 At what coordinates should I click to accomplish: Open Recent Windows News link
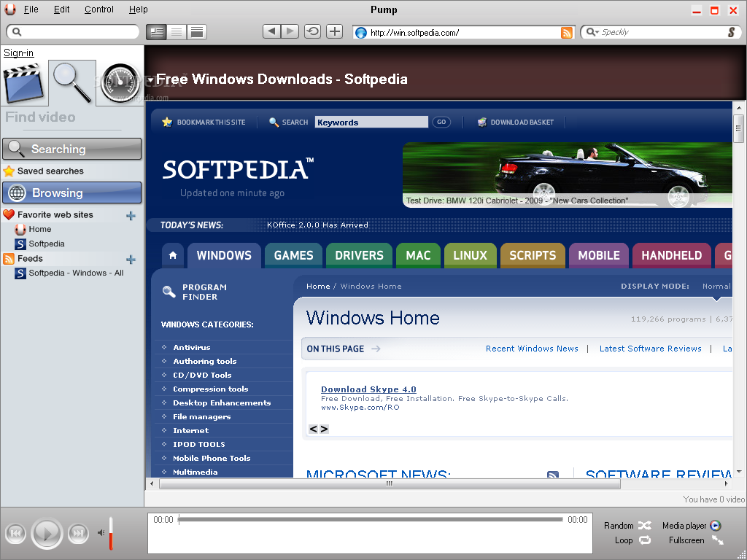point(532,349)
